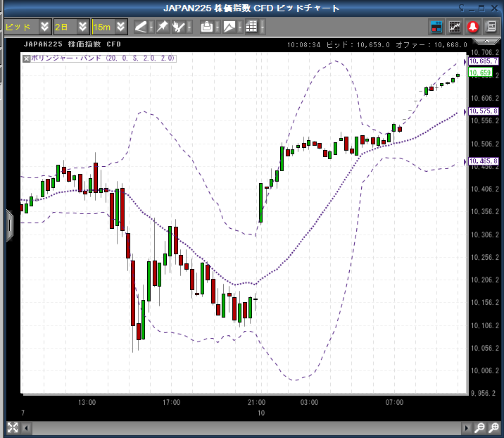This screenshot has width=504, height=438.
Task: Click the horizontal scrollbar right arrow
Action: coord(466,427)
